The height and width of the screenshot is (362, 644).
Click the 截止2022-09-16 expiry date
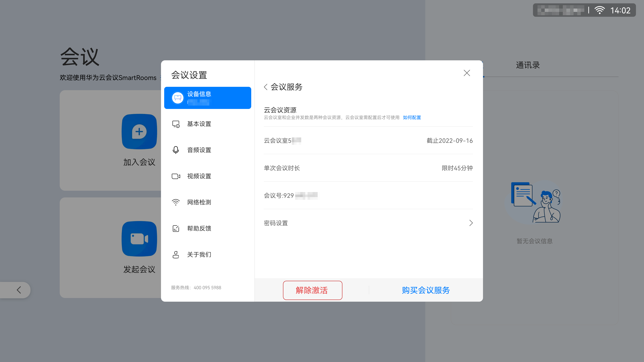tap(449, 141)
